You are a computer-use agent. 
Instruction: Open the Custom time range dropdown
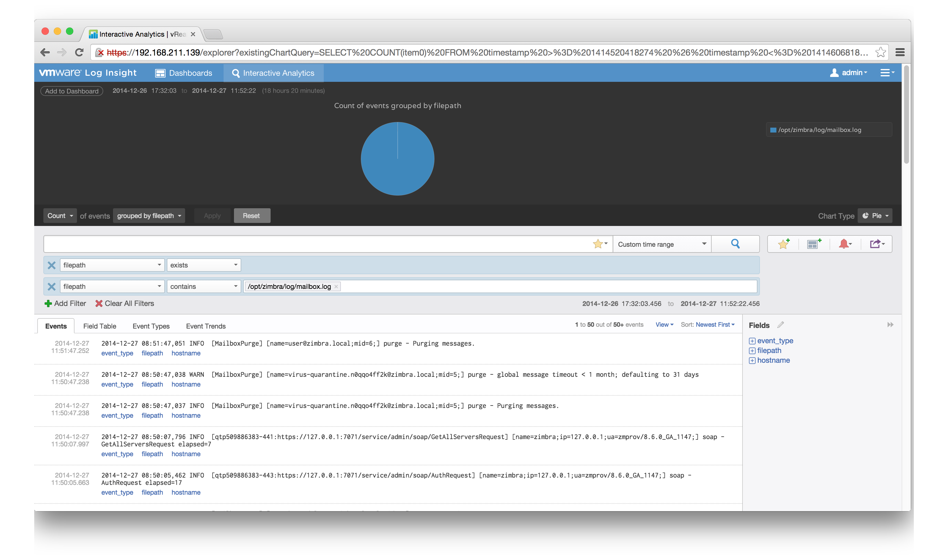[x=662, y=244]
